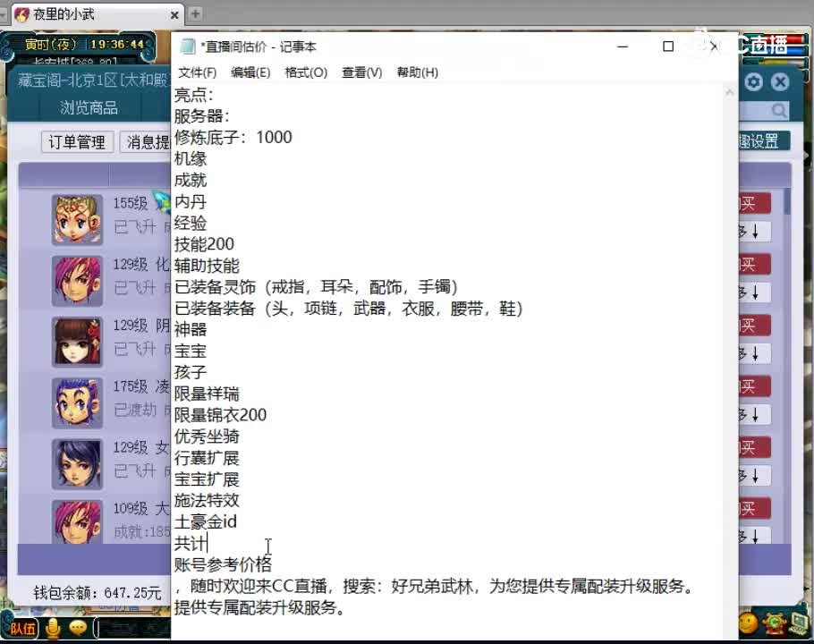This screenshot has height=644, width=814.
Task: Click the 钱包余额: 647.25元 text
Action: click(98, 593)
